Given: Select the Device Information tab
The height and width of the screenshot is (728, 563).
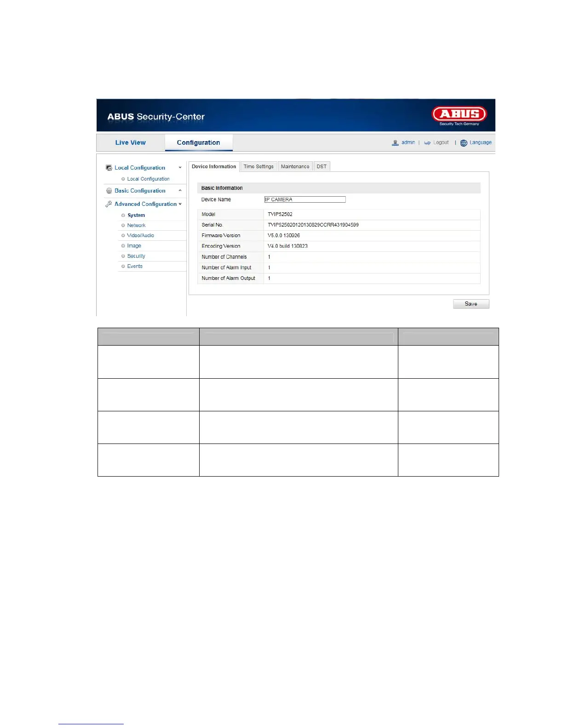Looking at the screenshot, I should 214,166.
